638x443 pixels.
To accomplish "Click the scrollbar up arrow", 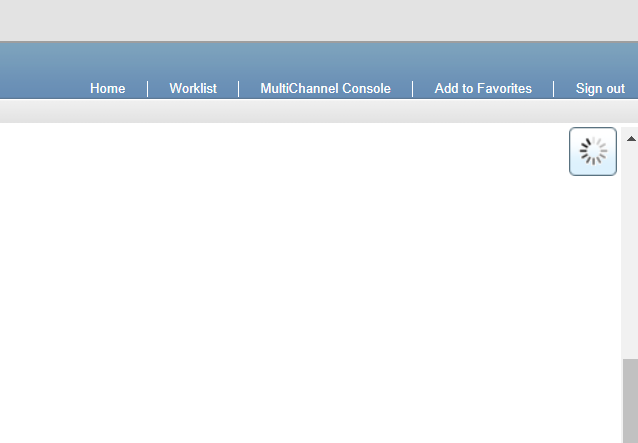I will point(631,139).
